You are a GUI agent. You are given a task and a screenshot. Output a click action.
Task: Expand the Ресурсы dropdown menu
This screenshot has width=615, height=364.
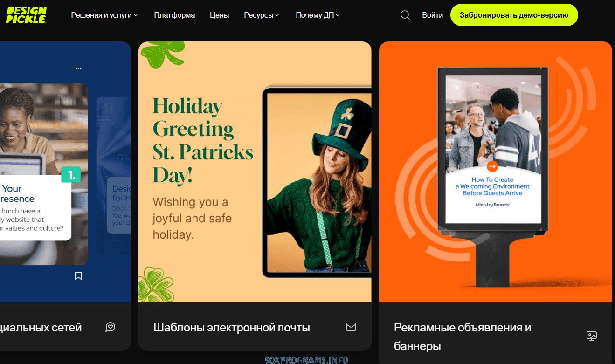[x=262, y=15]
